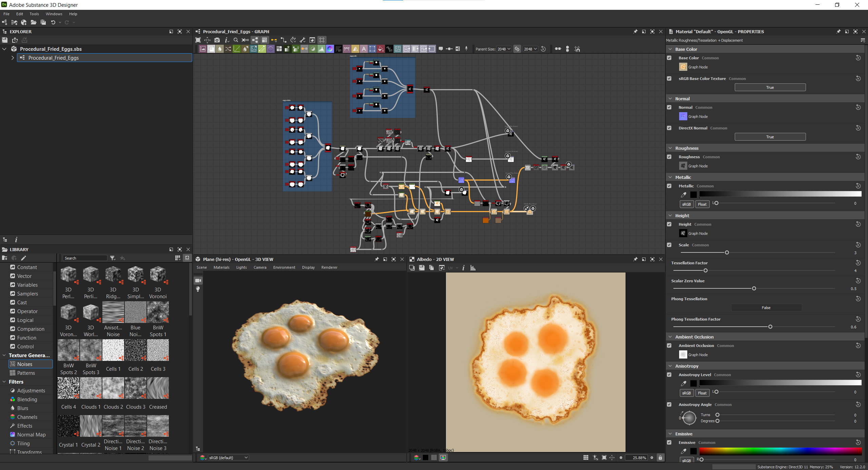Expand the Procedural_Fried_Eggs graph tree item
This screenshot has width=868, height=470.
[13, 58]
